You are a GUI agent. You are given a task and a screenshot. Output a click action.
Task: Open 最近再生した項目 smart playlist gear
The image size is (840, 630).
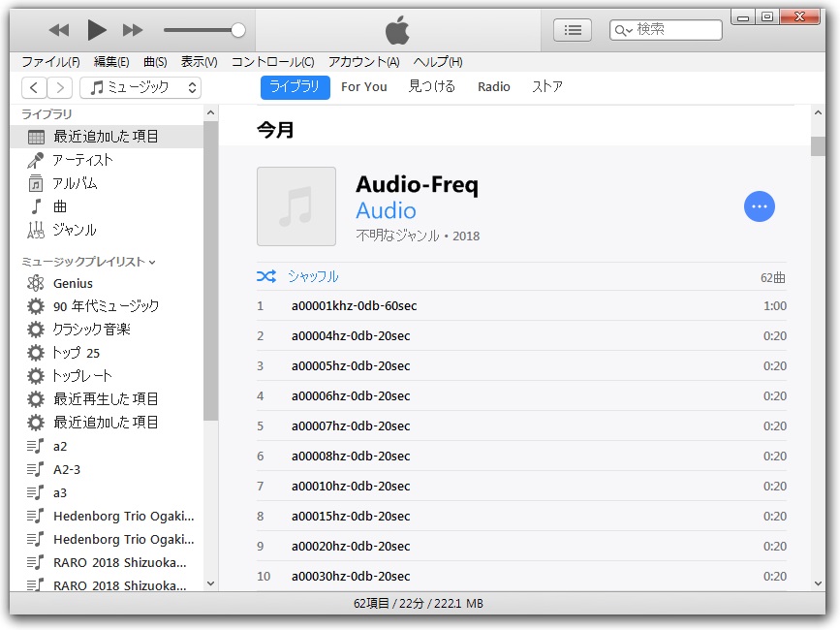[x=36, y=399]
